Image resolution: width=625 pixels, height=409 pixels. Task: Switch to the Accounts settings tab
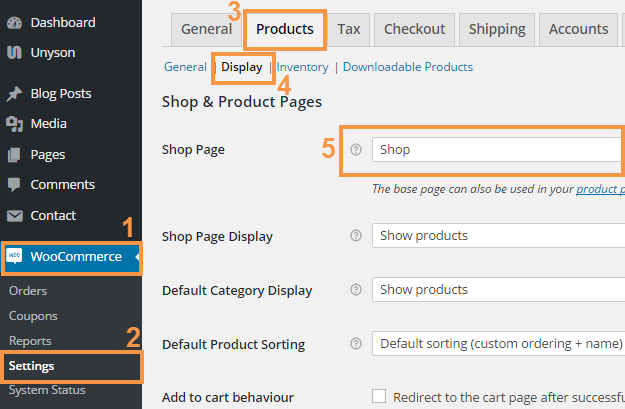pos(578,29)
